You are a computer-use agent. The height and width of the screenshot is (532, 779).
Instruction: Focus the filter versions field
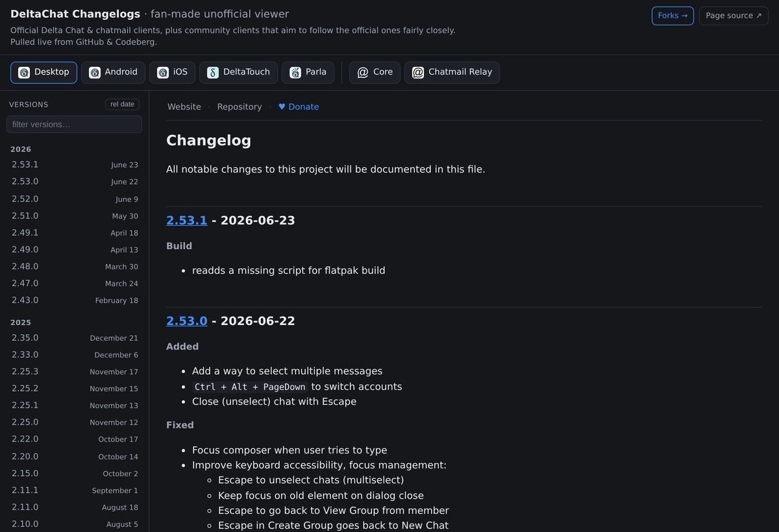(74, 124)
